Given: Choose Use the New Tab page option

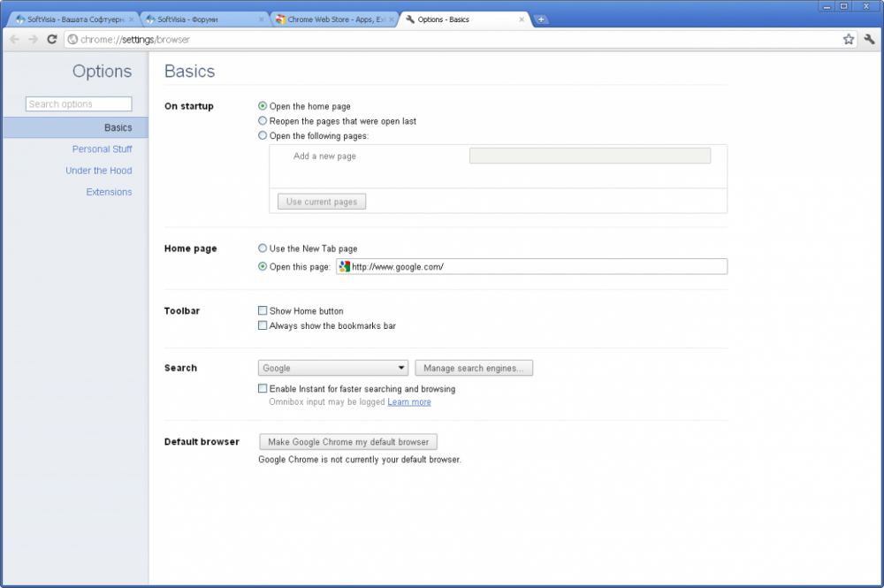Looking at the screenshot, I should point(263,248).
